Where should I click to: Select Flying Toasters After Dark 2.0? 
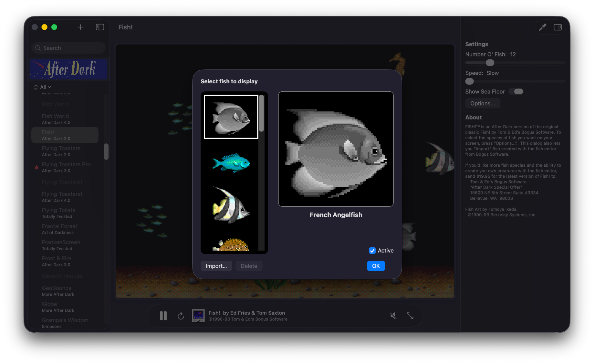[x=65, y=151]
